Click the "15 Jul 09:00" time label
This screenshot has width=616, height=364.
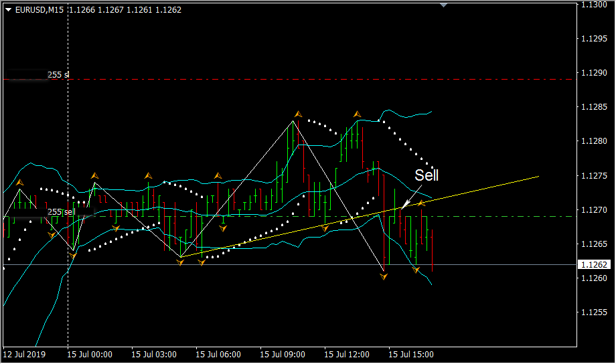pyautogui.click(x=283, y=355)
